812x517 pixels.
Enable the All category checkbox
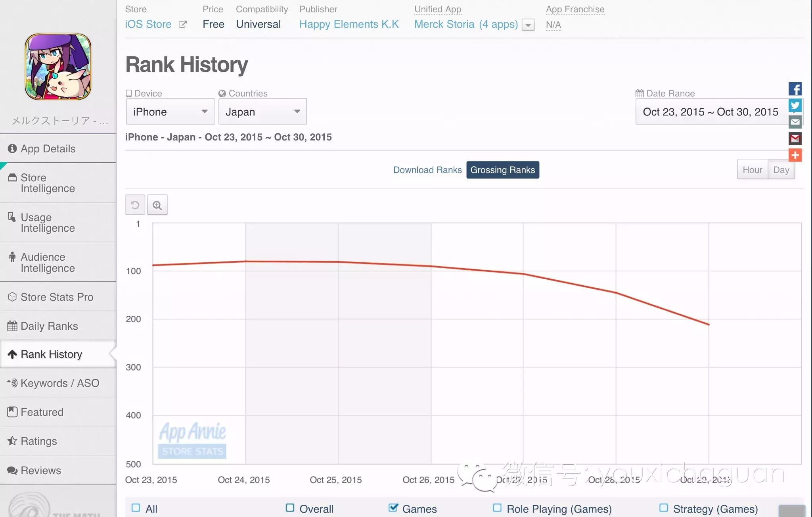click(x=136, y=508)
